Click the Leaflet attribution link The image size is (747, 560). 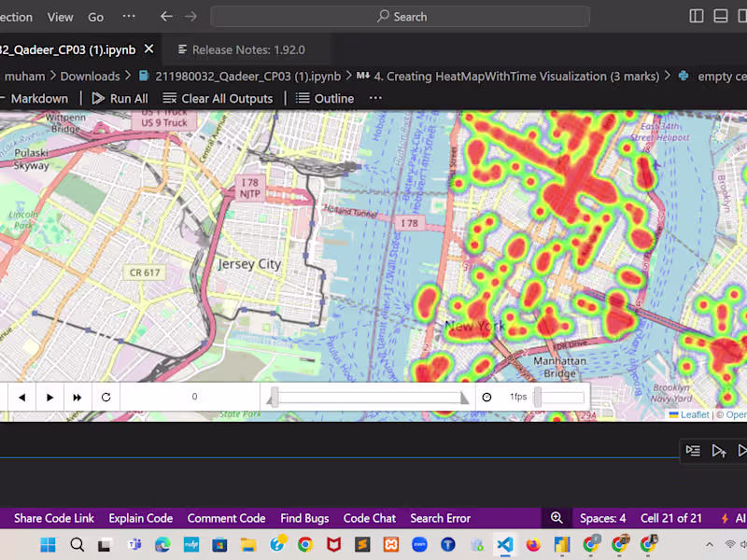[694, 414]
